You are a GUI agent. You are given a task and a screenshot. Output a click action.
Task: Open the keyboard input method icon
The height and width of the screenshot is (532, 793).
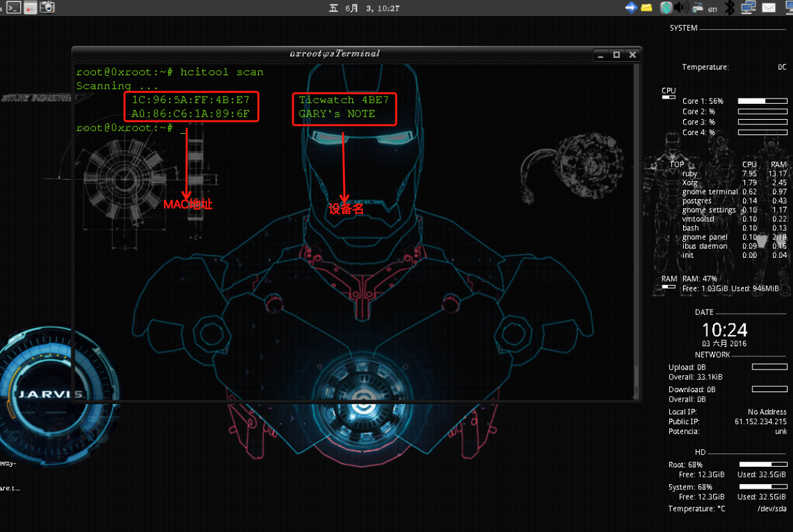pos(698,7)
